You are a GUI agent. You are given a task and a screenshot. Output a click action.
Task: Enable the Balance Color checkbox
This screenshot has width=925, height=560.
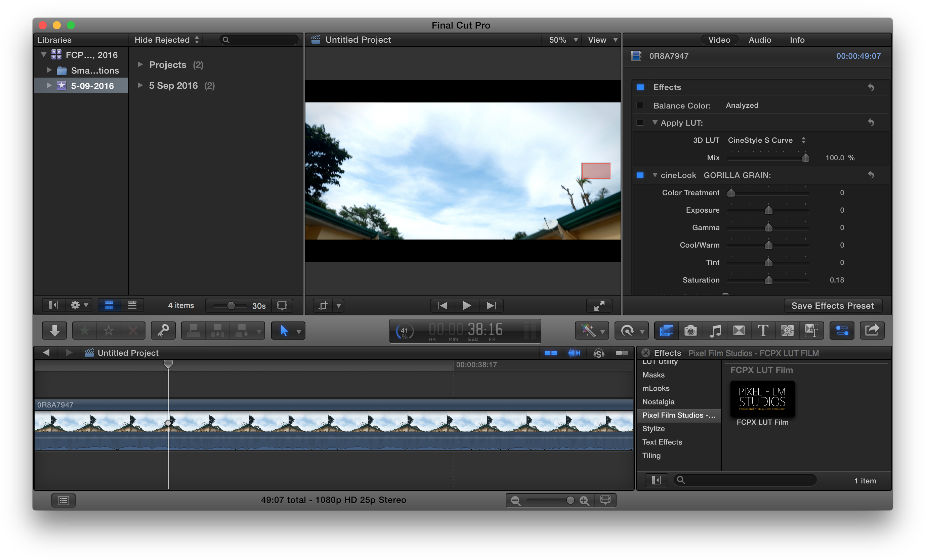[640, 105]
